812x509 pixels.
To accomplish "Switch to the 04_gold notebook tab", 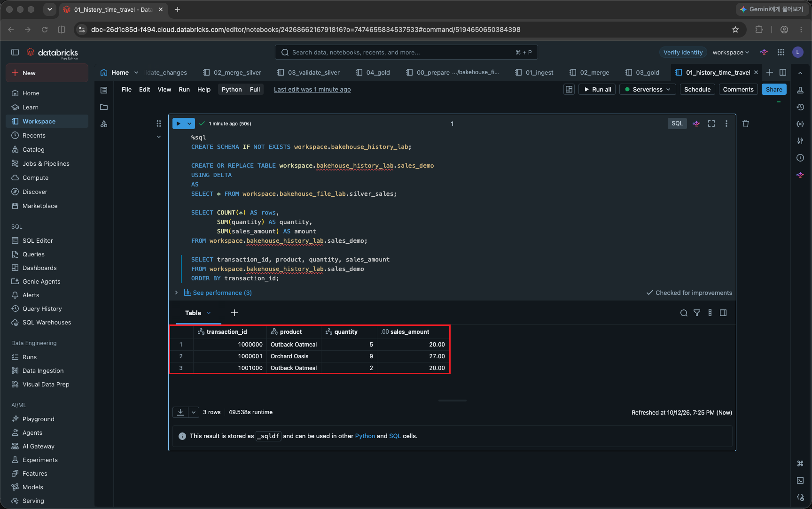I will coord(373,72).
